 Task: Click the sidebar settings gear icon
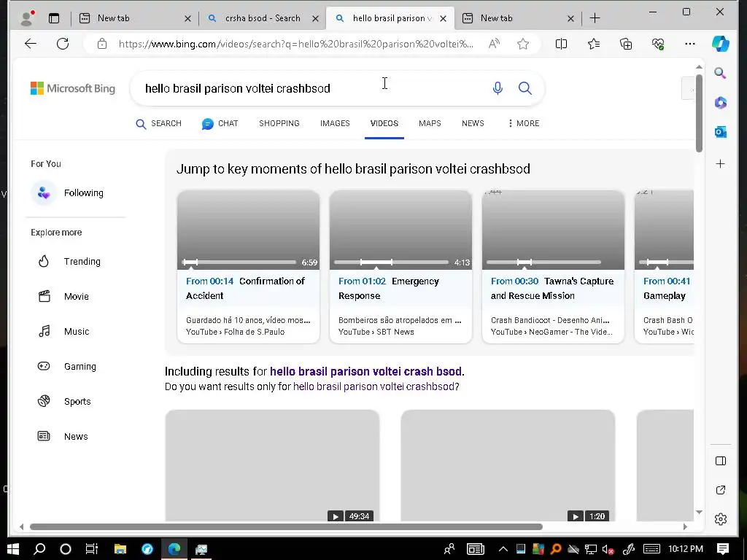(720, 519)
